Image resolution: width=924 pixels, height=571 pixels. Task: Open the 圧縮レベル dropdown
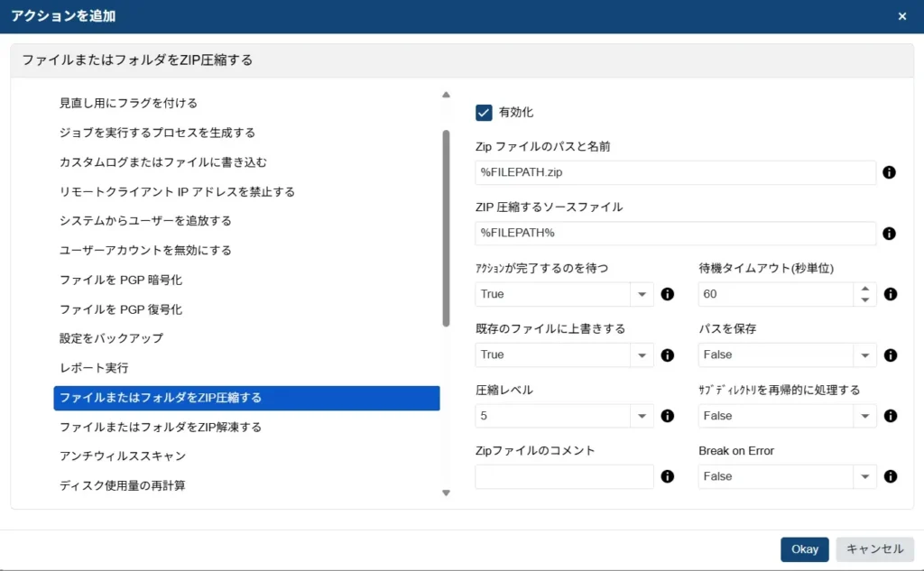pyautogui.click(x=642, y=416)
